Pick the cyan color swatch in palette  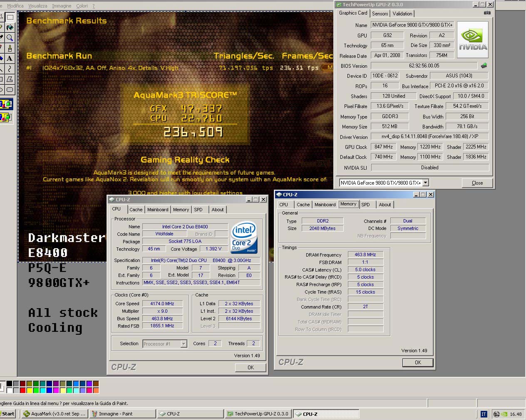[x=43, y=390]
